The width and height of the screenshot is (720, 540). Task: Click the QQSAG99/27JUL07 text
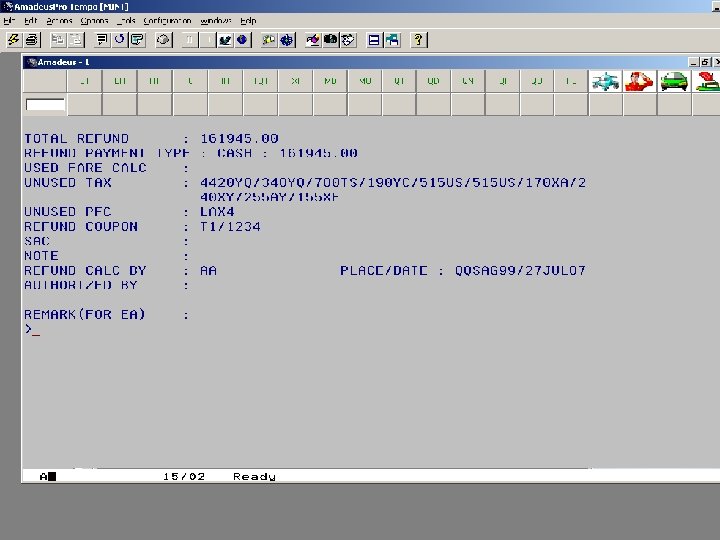tap(520, 270)
